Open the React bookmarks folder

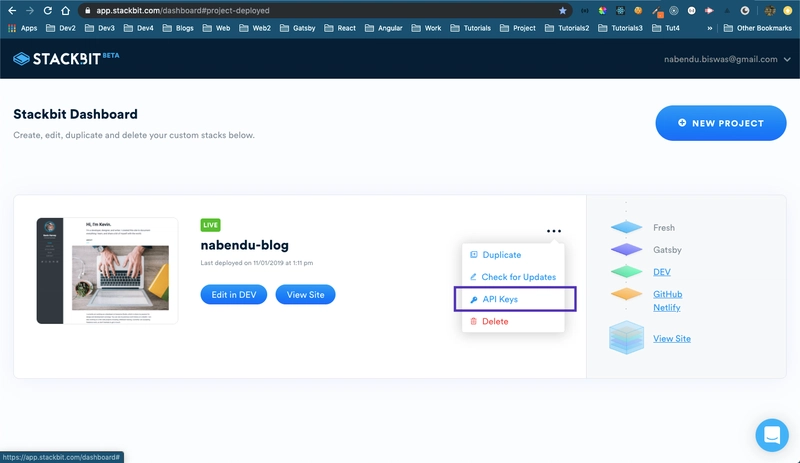point(340,28)
